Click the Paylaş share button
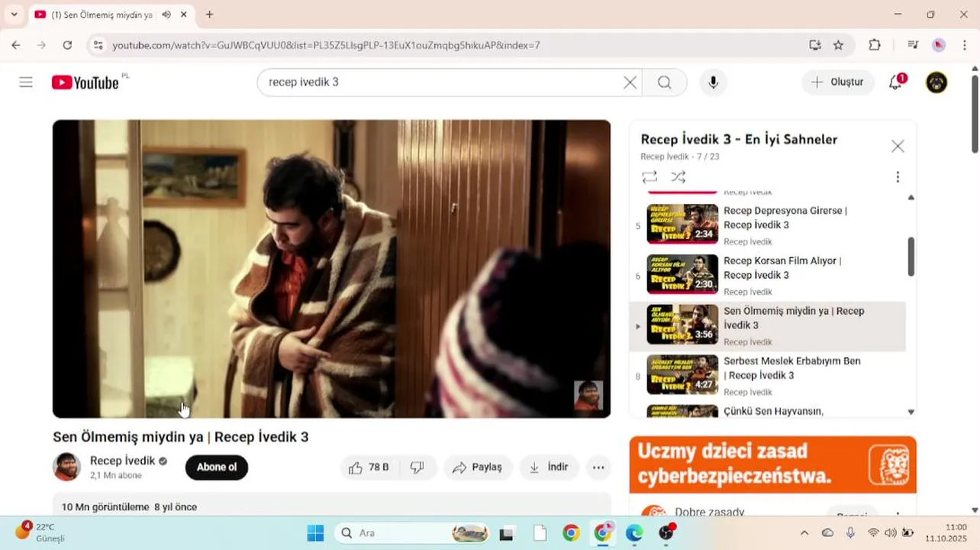The image size is (980, 550). point(478,467)
